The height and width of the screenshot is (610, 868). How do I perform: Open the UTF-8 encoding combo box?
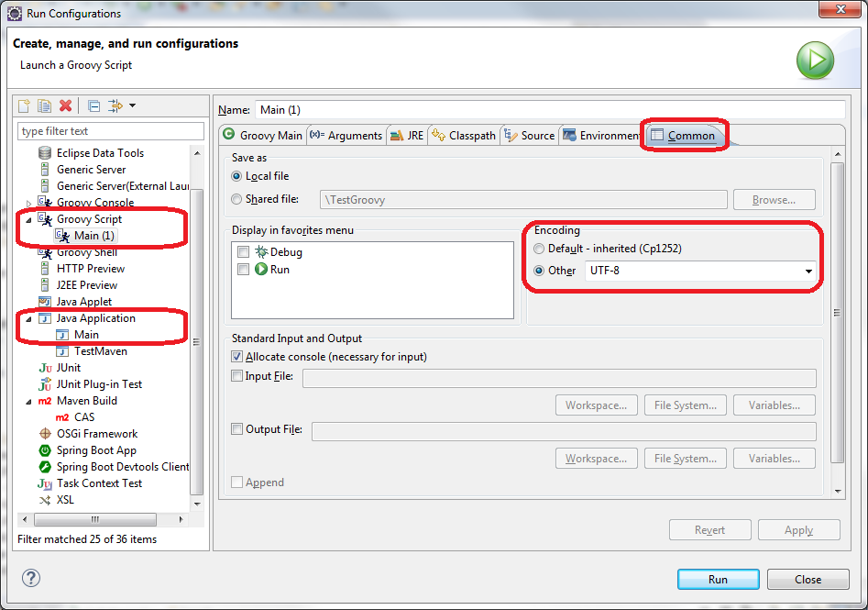pyautogui.click(x=700, y=271)
